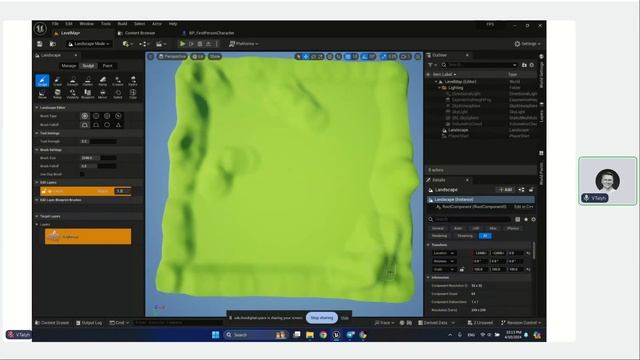Open the Details property matrix grid icon
This screenshot has height=360, width=640.
[x=518, y=220]
